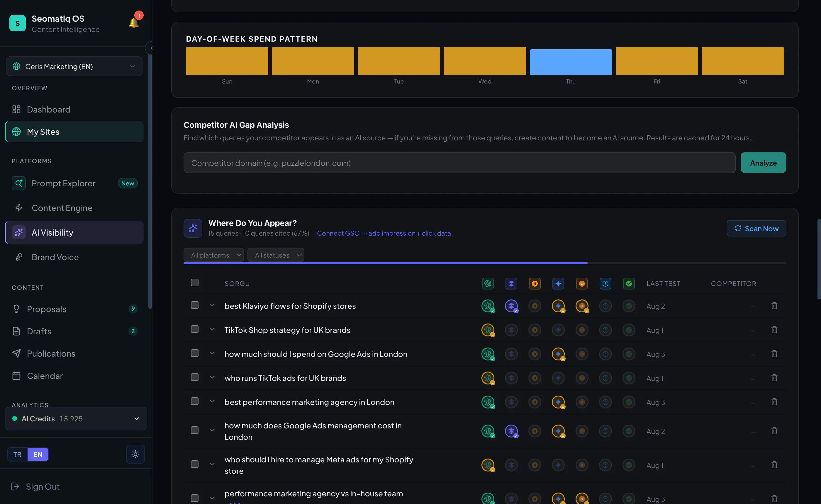Sign Out of the account

click(35, 487)
